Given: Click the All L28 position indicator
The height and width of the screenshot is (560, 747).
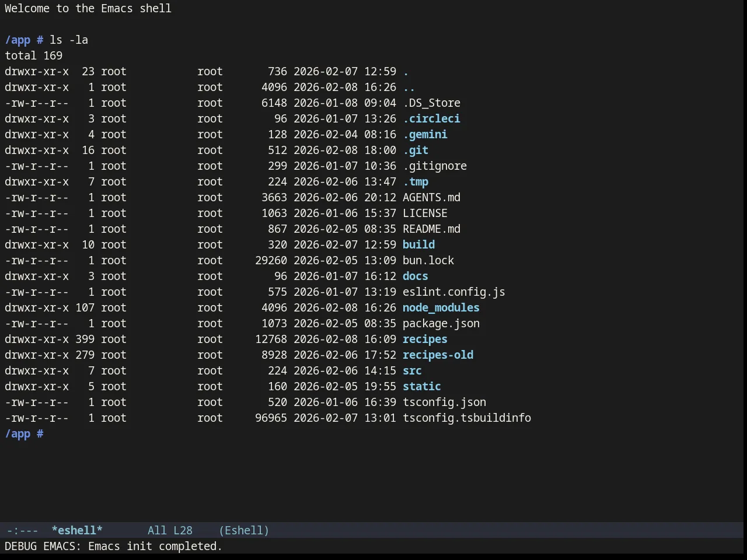Looking at the screenshot, I should (170, 530).
